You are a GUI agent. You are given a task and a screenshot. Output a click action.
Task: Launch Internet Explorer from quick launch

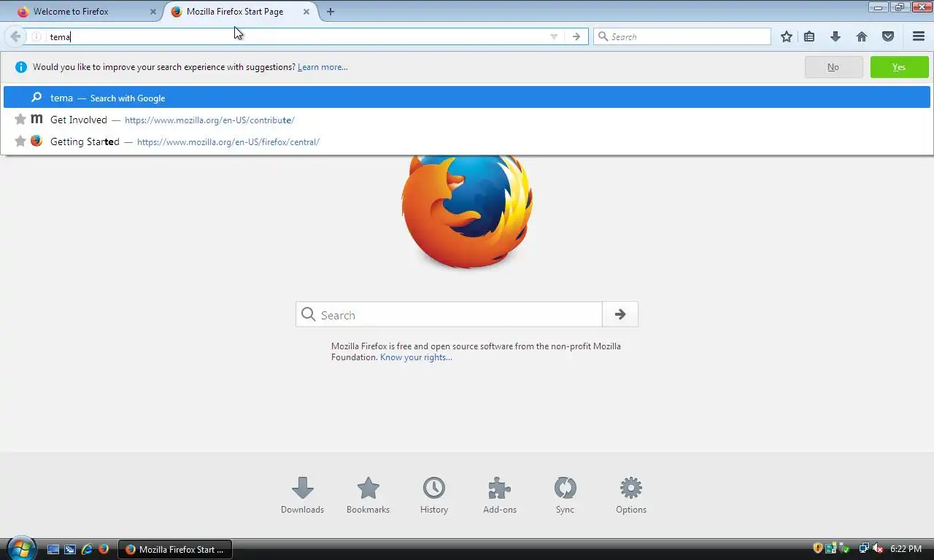tap(87, 549)
